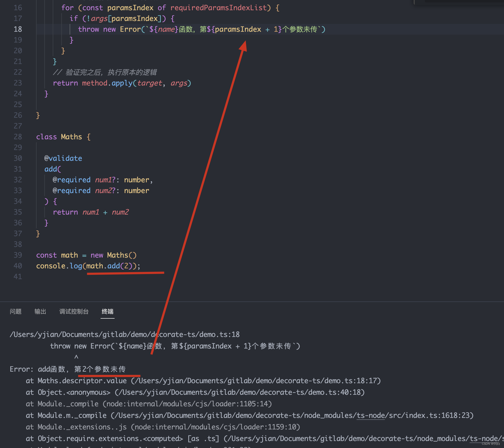The height and width of the screenshot is (448, 504).
Task: Switch to the 输出 tab
Action: [x=40, y=311]
